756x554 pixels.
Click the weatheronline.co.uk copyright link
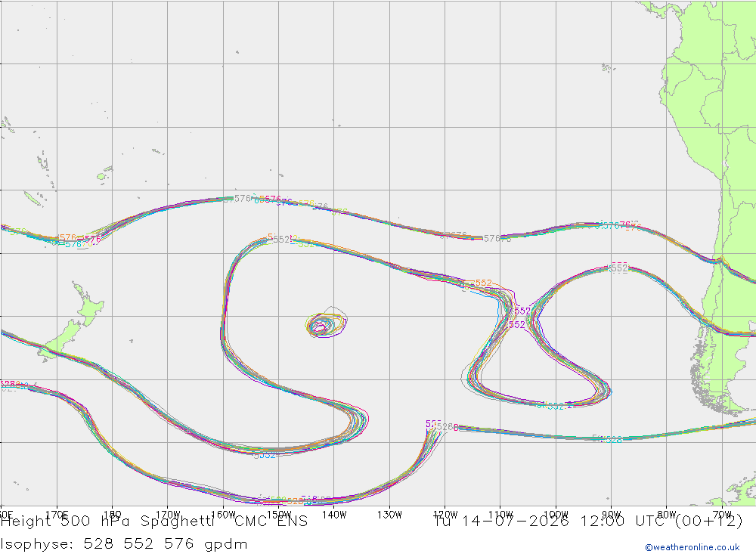point(692,547)
